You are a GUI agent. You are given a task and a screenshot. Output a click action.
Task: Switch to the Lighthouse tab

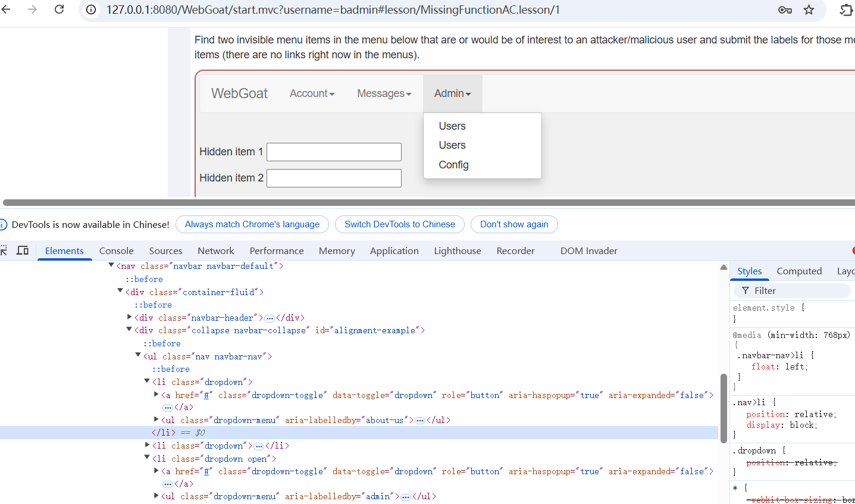click(458, 251)
